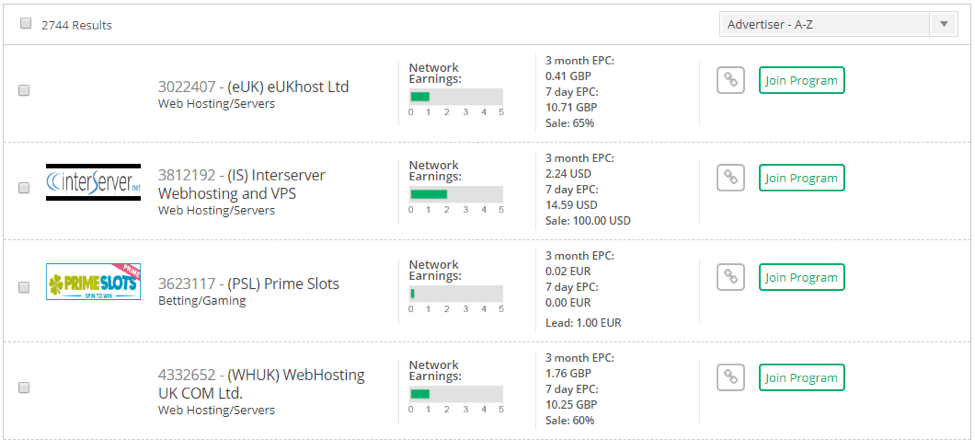Open the Advertiser - A-Z sort dropdown
The image size is (975, 440).
pos(826,24)
